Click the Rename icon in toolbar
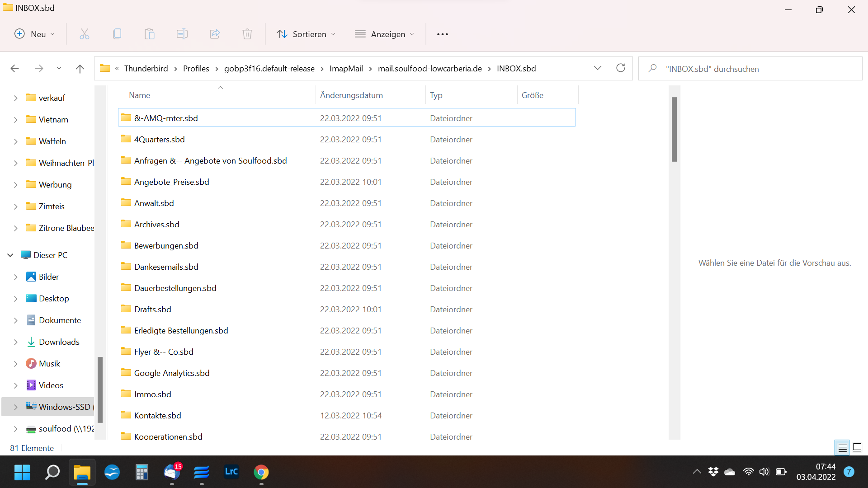The width and height of the screenshot is (868, 488). pos(182,34)
